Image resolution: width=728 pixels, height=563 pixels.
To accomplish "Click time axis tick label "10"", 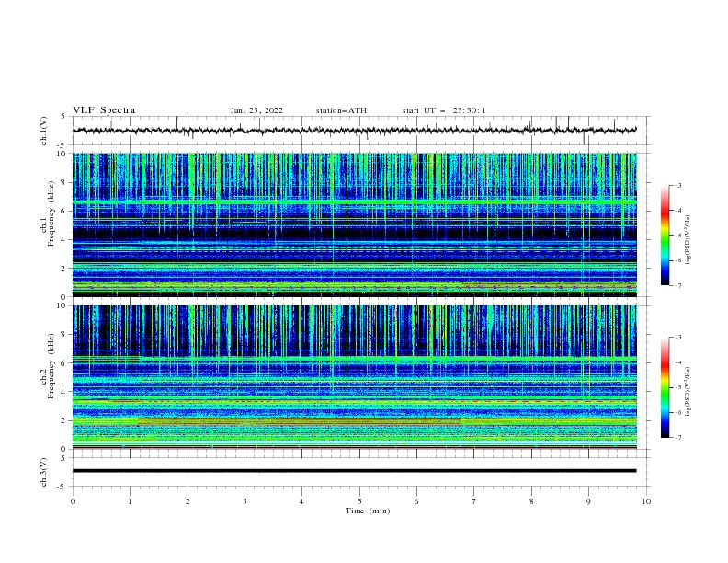I will (646, 501).
